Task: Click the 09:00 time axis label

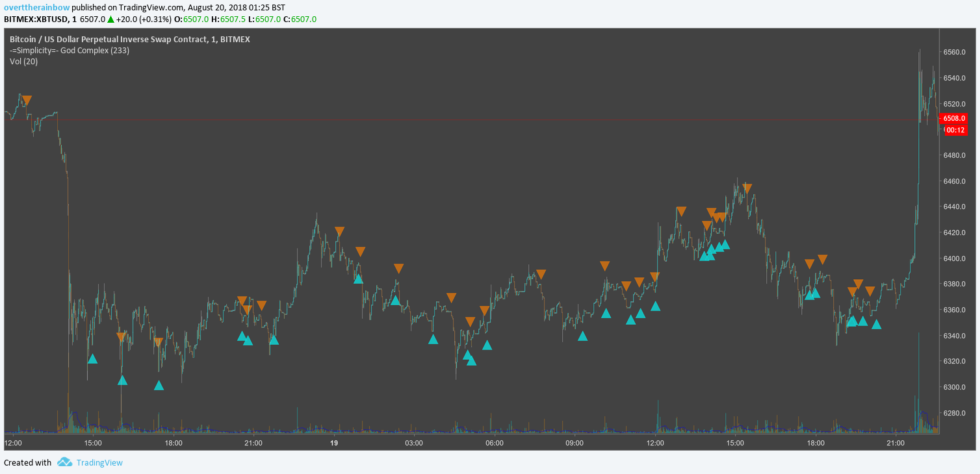Action: click(x=574, y=443)
